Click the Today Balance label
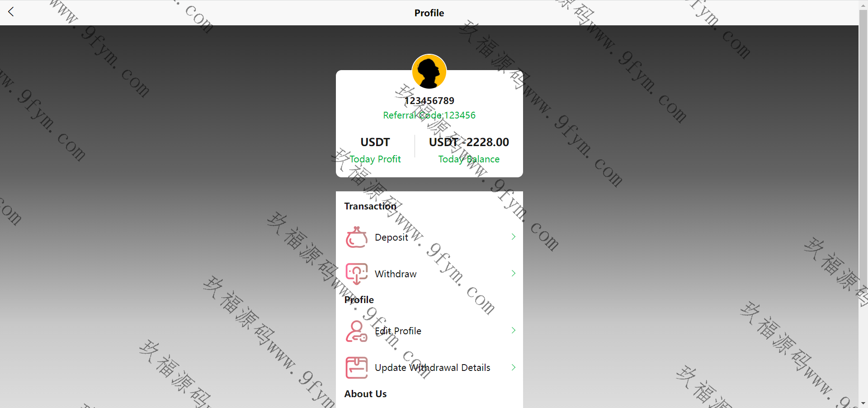This screenshot has width=868, height=408. pos(469,159)
